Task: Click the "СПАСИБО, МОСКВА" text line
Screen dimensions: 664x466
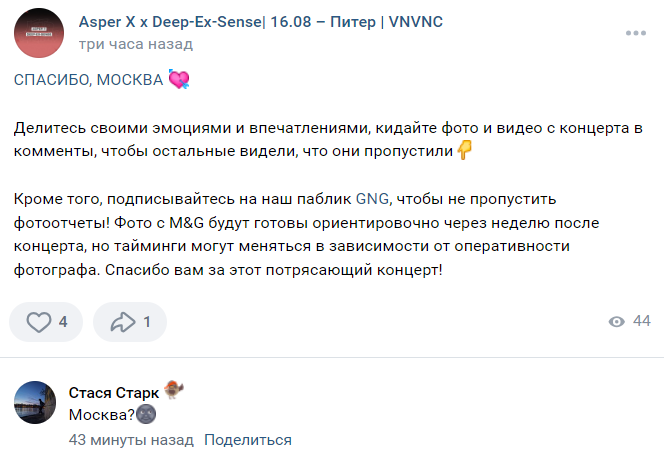Action: 88,81
